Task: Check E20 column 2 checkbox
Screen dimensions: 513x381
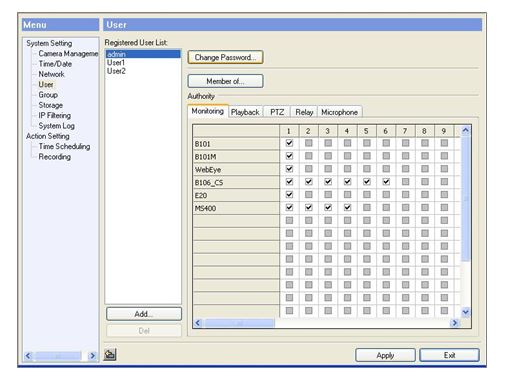Action: [309, 195]
